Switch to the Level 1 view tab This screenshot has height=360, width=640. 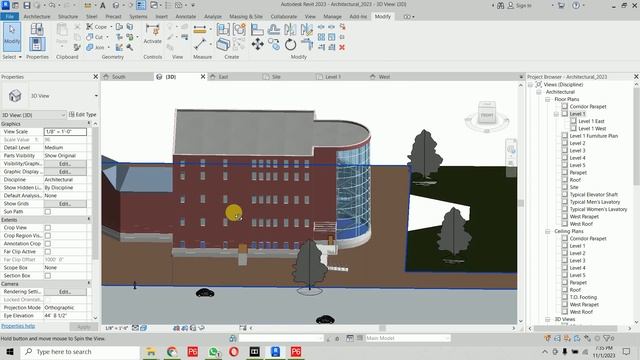(333, 77)
